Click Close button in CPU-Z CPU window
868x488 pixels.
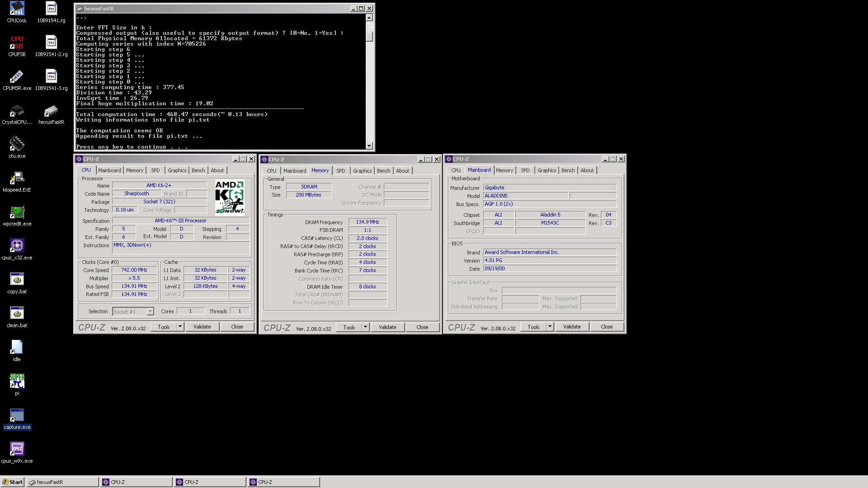[x=237, y=327]
